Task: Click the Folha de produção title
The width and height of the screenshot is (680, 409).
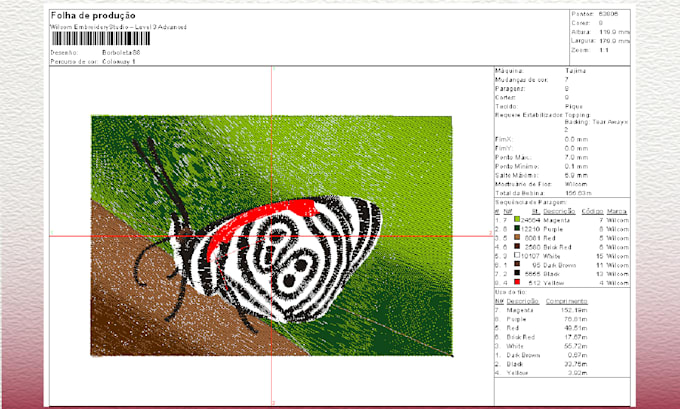Action: point(93,16)
